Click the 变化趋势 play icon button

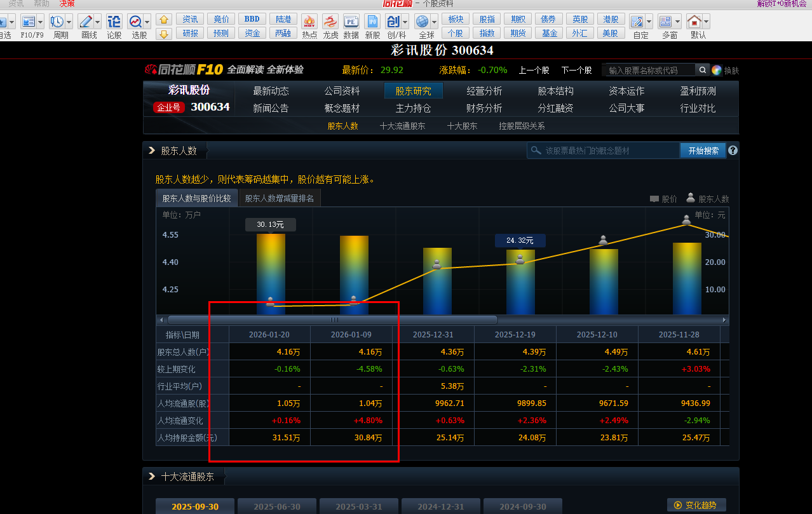(696, 505)
